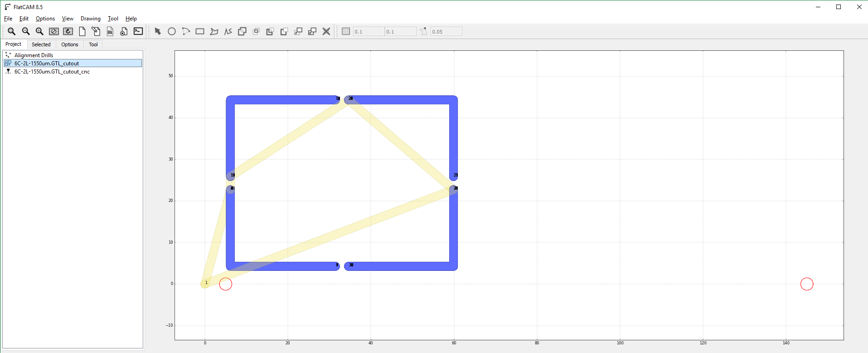This screenshot has height=353, width=868.
Task: Switch to the Selected tab
Action: coord(41,44)
